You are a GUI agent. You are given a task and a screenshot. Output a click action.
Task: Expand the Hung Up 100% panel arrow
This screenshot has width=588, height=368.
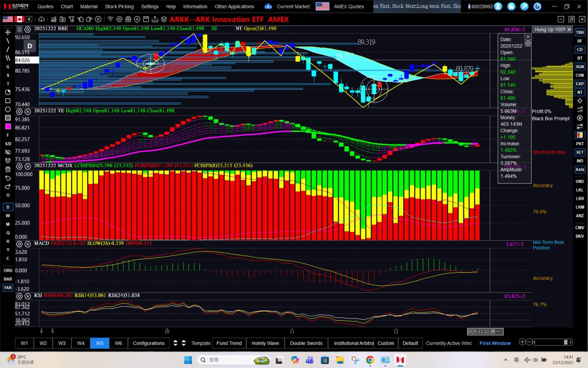[569, 29]
